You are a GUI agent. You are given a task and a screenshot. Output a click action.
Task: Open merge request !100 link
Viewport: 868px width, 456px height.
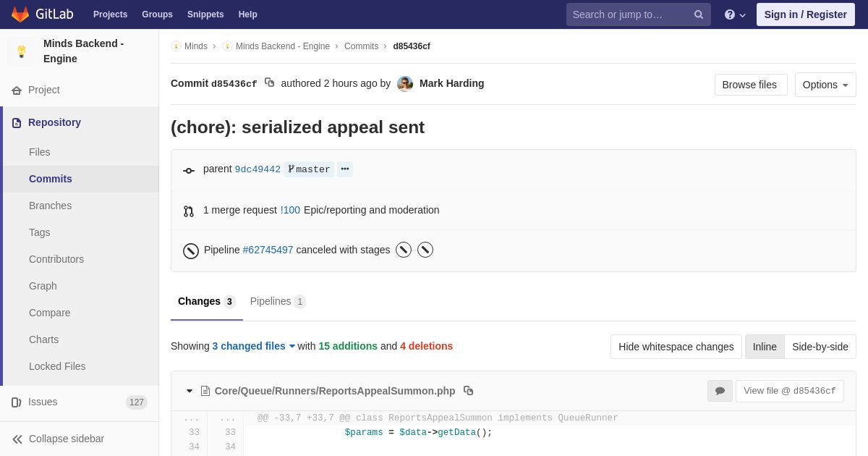tap(290, 210)
